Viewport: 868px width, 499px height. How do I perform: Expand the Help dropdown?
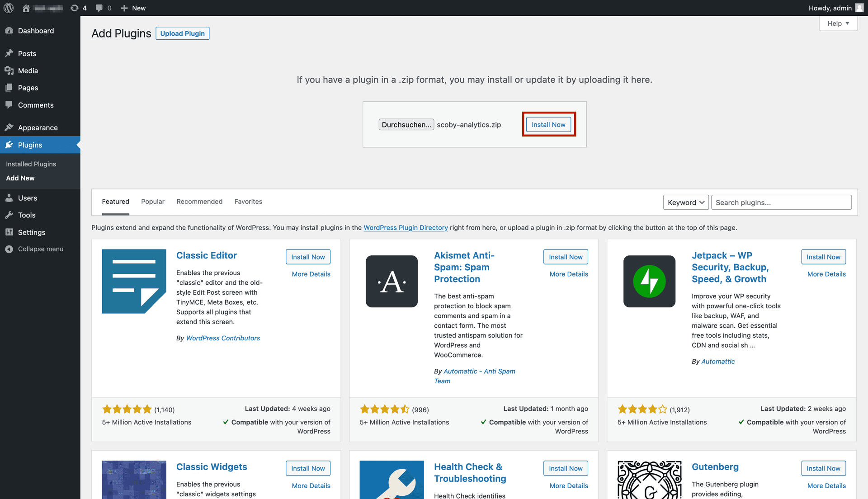pos(838,24)
